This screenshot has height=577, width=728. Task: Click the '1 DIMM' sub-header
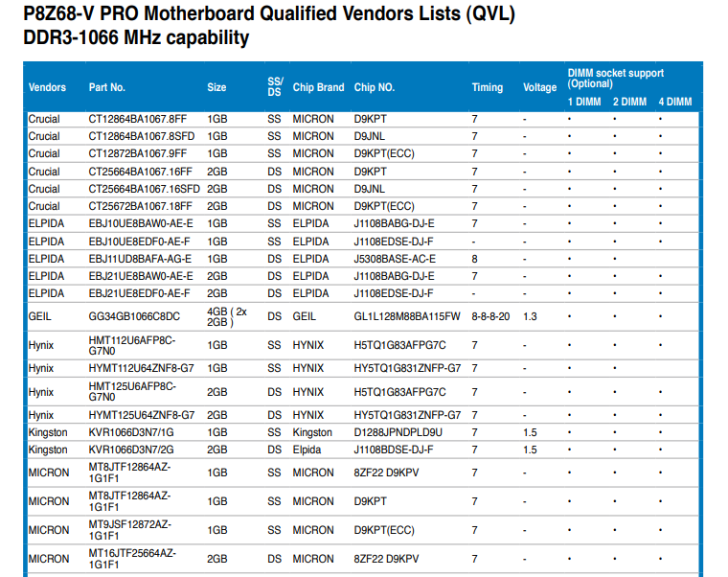coord(584,102)
